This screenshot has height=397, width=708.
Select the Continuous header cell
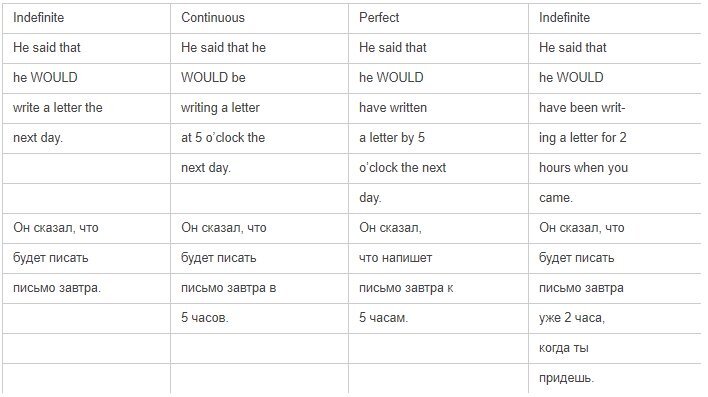(259, 18)
